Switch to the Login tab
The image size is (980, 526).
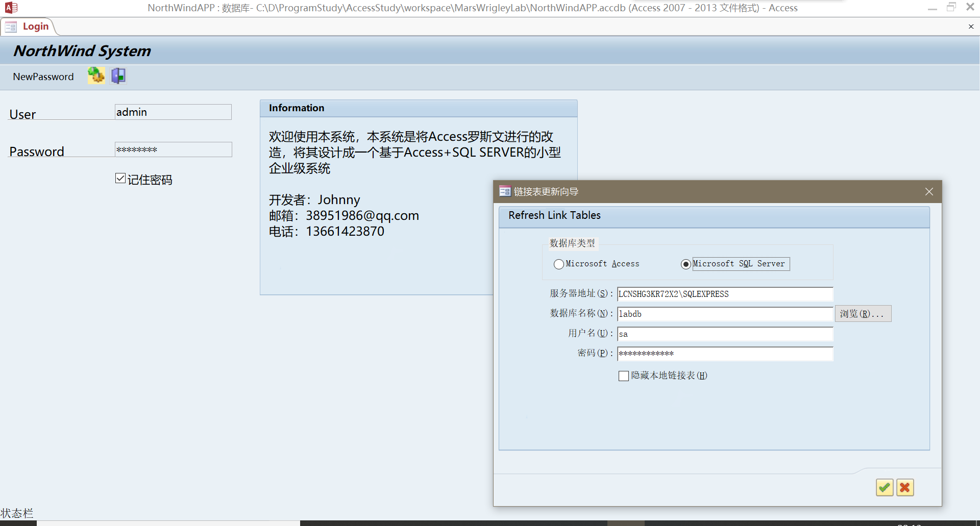tap(29, 27)
